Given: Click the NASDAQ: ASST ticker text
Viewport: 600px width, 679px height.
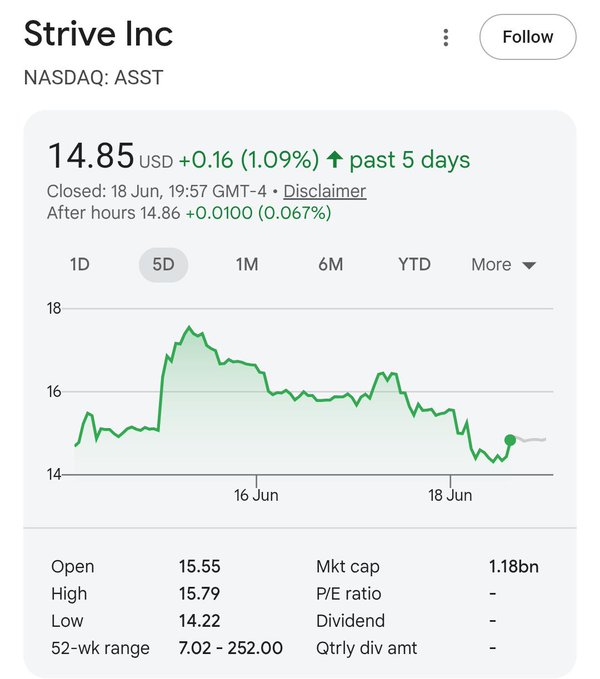Looking at the screenshot, I should [94, 78].
